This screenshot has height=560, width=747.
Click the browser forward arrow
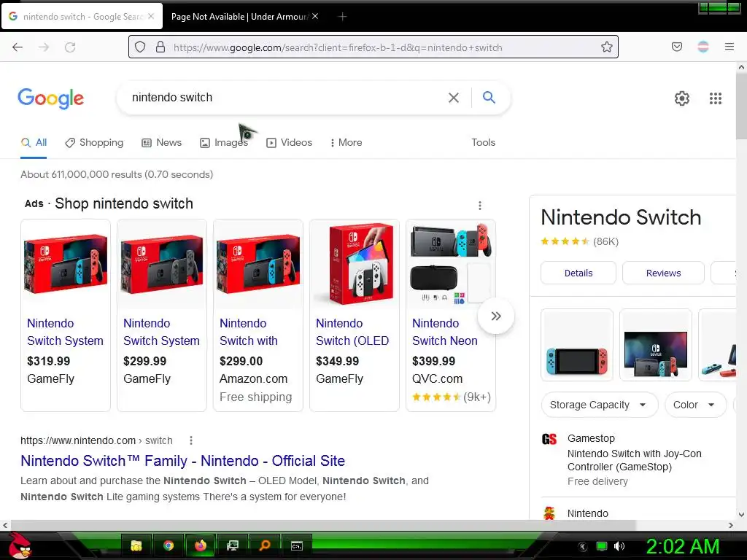click(44, 47)
